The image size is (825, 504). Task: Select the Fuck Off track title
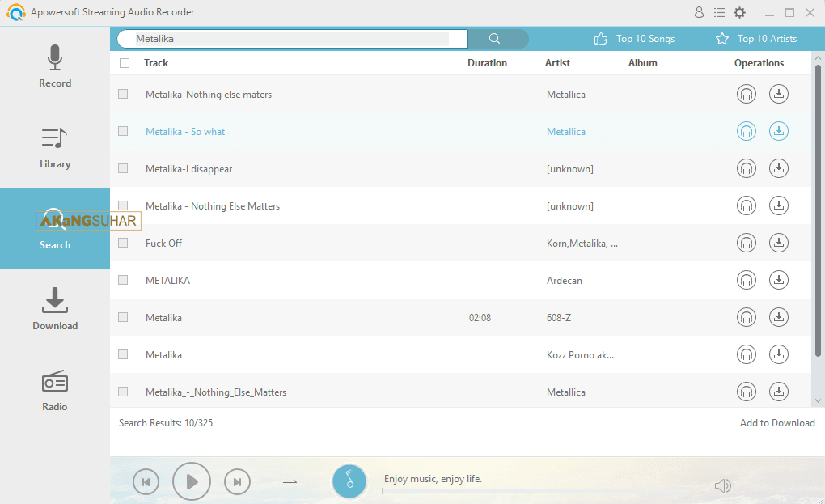163,243
